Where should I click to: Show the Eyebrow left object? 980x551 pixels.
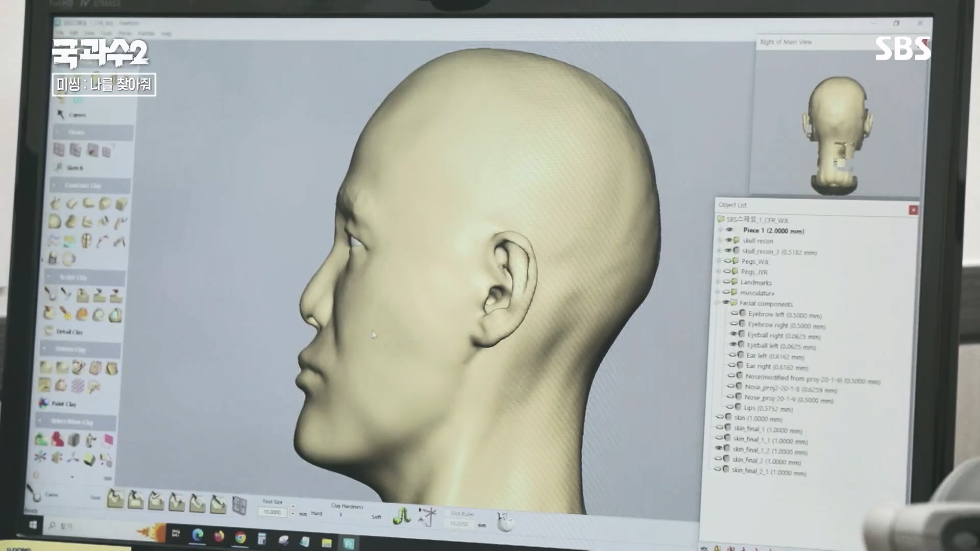[x=734, y=313]
